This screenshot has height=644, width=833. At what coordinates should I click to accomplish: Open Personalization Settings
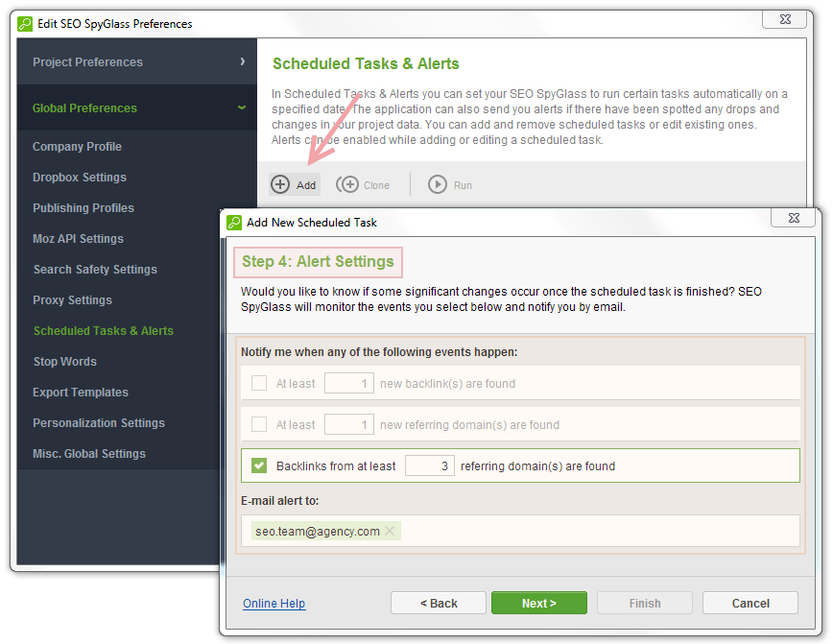click(99, 423)
